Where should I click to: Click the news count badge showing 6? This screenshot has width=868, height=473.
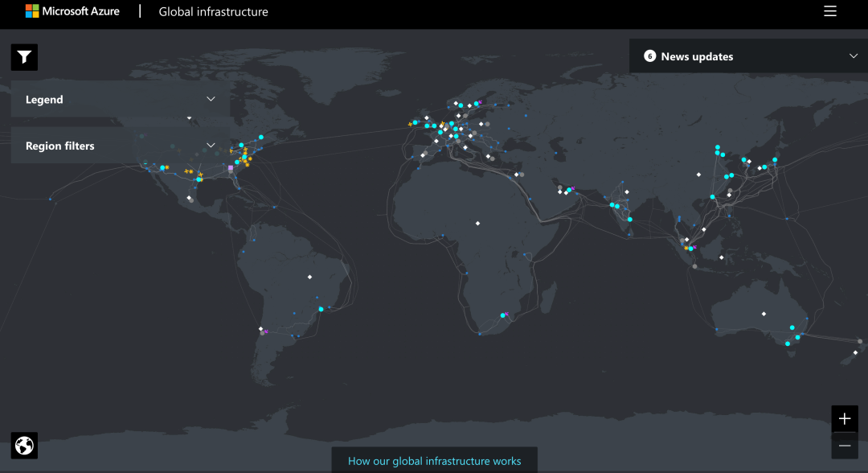coord(650,56)
